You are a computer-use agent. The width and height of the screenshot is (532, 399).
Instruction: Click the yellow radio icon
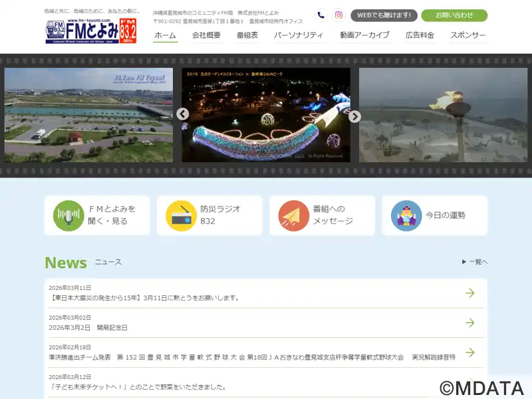[181, 215]
